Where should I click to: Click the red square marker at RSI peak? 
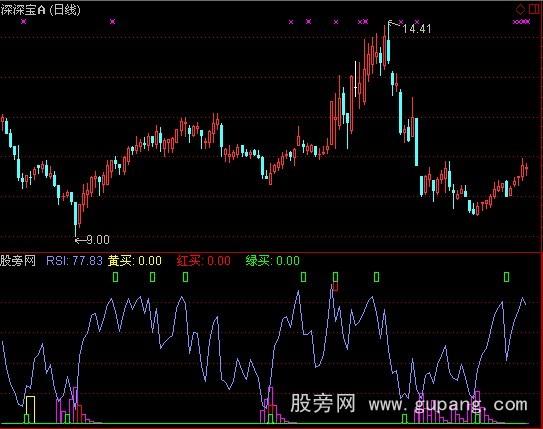pyautogui.click(x=335, y=287)
